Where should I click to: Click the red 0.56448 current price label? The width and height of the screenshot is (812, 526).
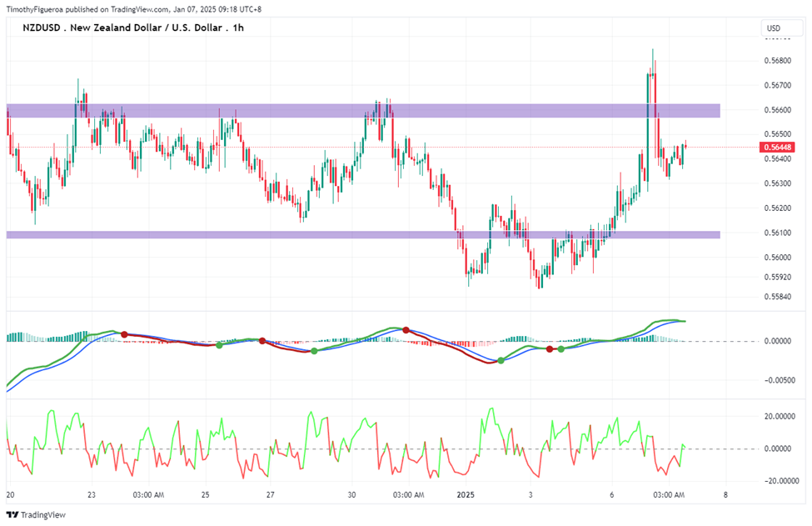click(777, 148)
